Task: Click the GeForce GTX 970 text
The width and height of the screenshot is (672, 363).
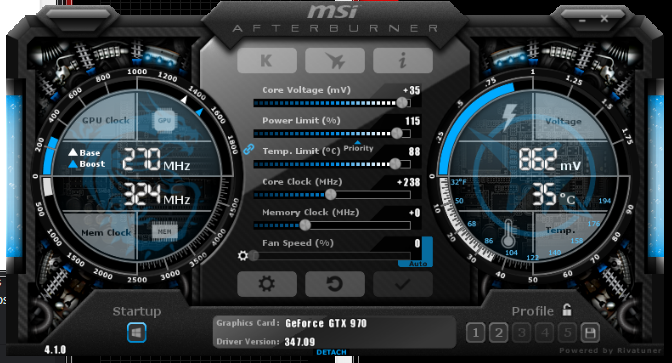Action: (x=326, y=323)
